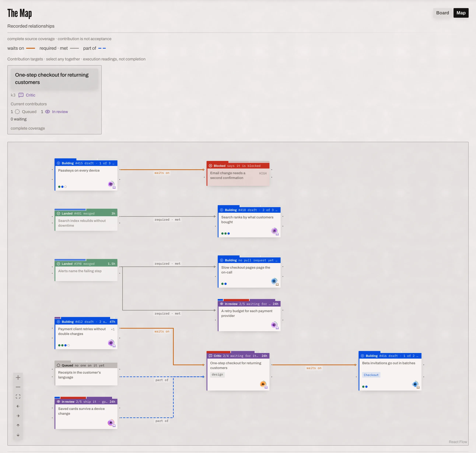
Task: Click the In review eye icon in panel
Action: [x=48, y=112]
